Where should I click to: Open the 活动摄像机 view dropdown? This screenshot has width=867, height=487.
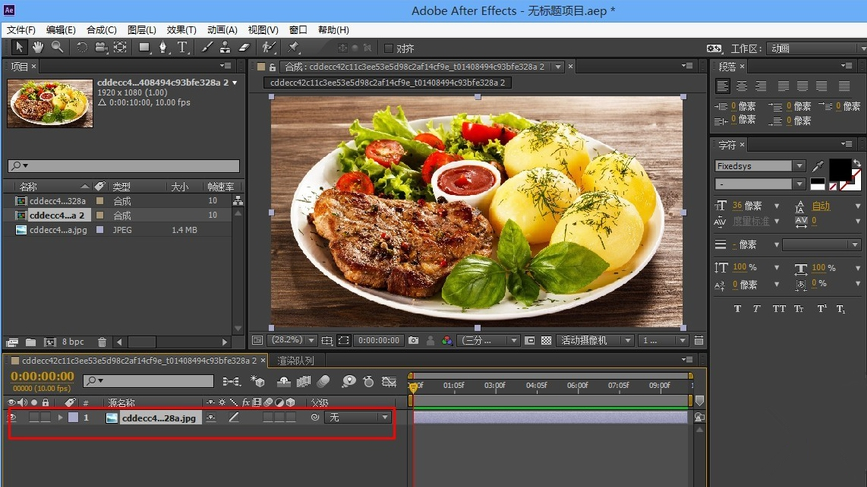click(595, 340)
